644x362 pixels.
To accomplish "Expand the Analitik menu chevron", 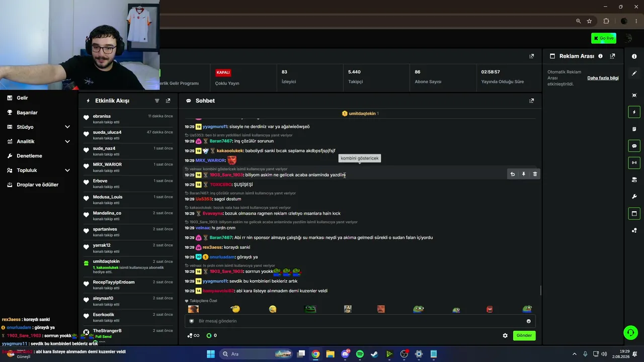I will (x=67, y=141).
